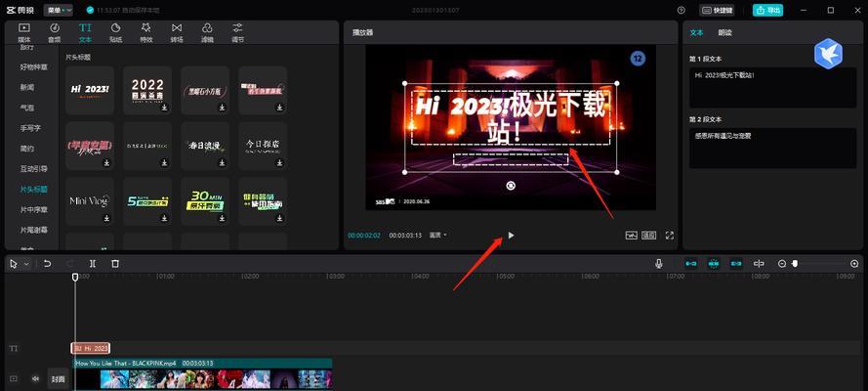
Task: Download the Mini Vlog template
Action: (x=106, y=218)
